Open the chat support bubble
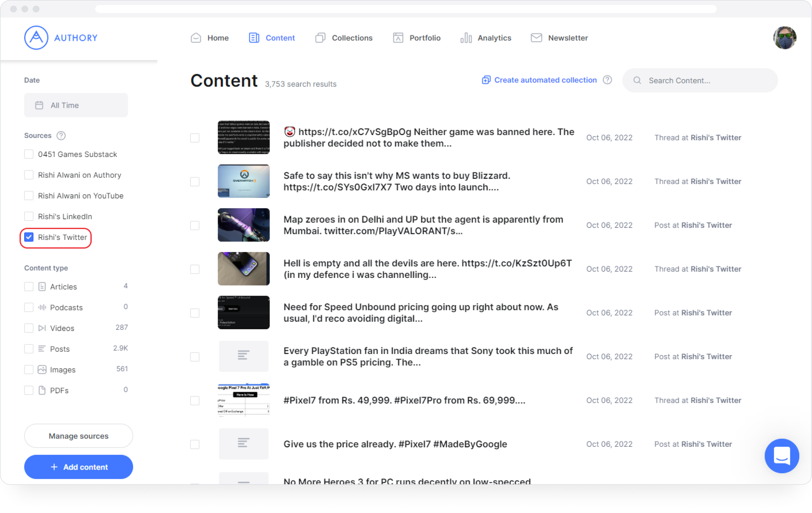The image size is (812, 513). point(782,456)
